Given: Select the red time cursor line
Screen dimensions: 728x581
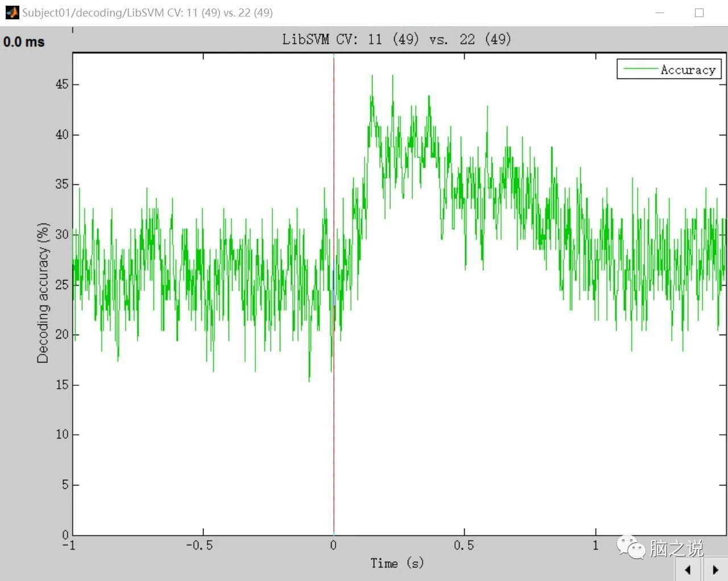Looking at the screenshot, I should click(334, 294).
